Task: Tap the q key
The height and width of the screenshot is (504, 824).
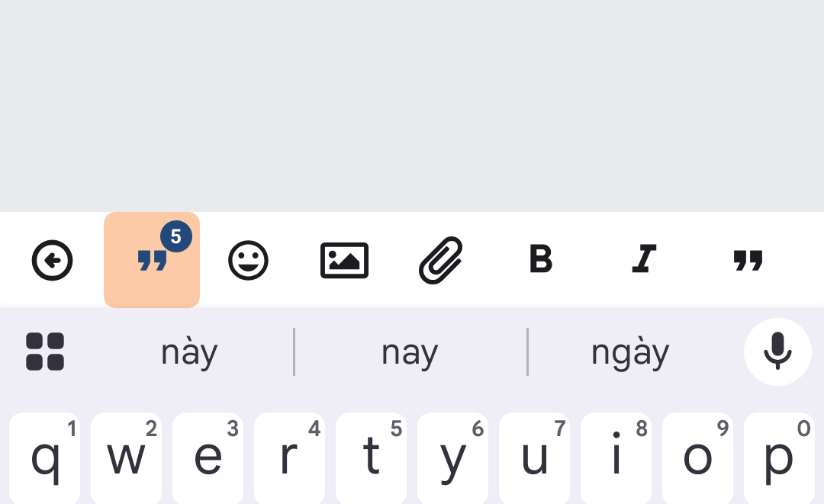Action: tap(45, 458)
